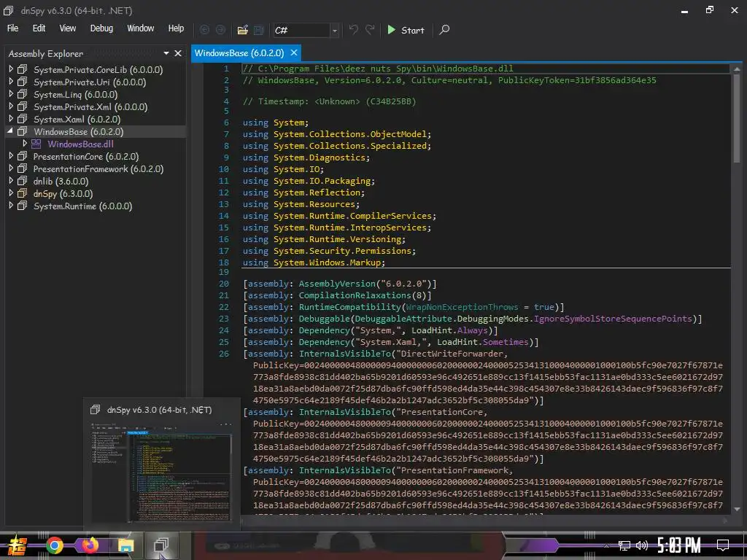
Task: Click the volume speaker tray icon
Action: 642,545
